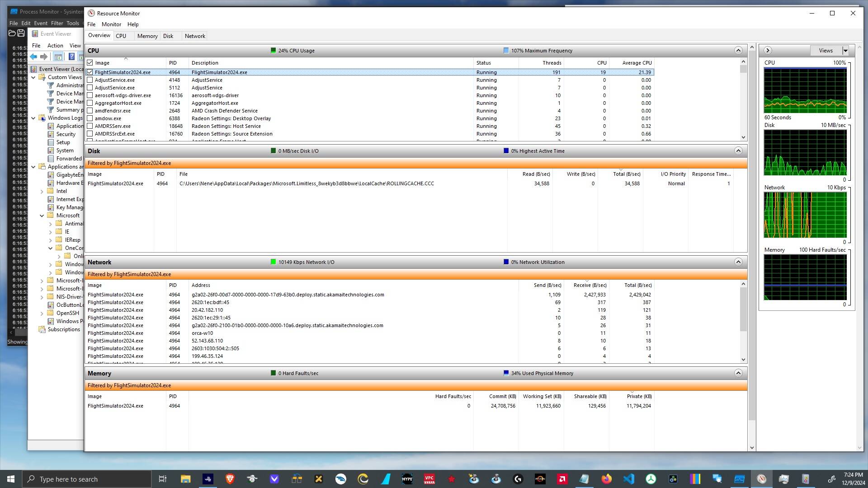Open Firefox from the taskbar
This screenshot has width=868, height=488.
point(607,479)
